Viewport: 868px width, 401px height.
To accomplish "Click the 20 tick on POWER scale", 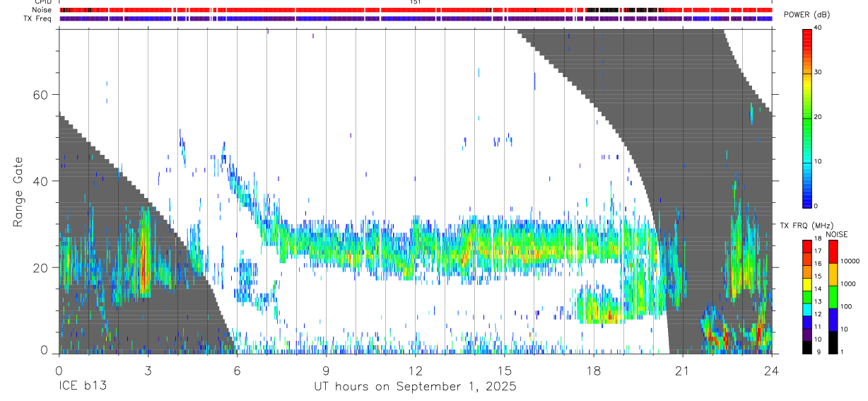I will pyautogui.click(x=818, y=117).
